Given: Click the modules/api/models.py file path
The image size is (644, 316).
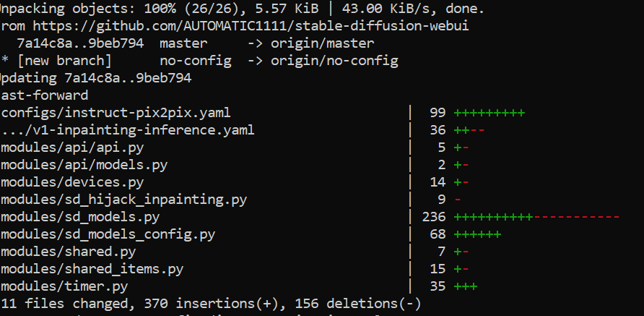Looking at the screenshot, I should 84,165.
